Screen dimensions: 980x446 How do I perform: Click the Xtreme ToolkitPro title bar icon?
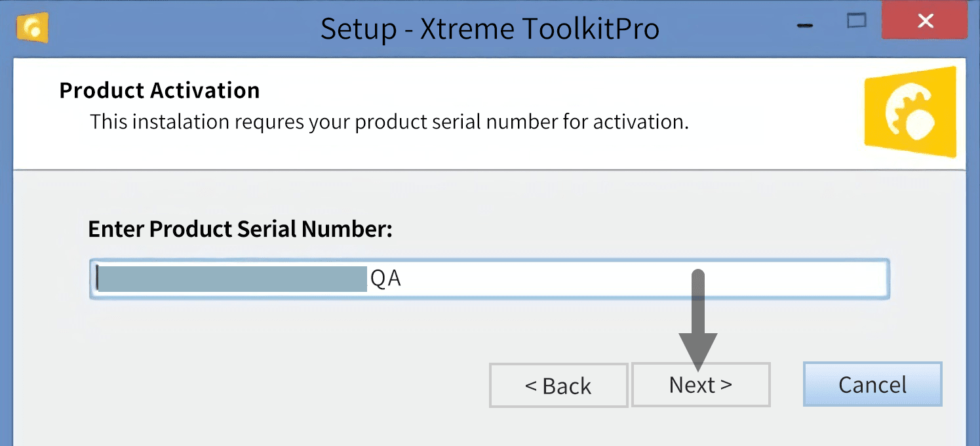point(33,28)
